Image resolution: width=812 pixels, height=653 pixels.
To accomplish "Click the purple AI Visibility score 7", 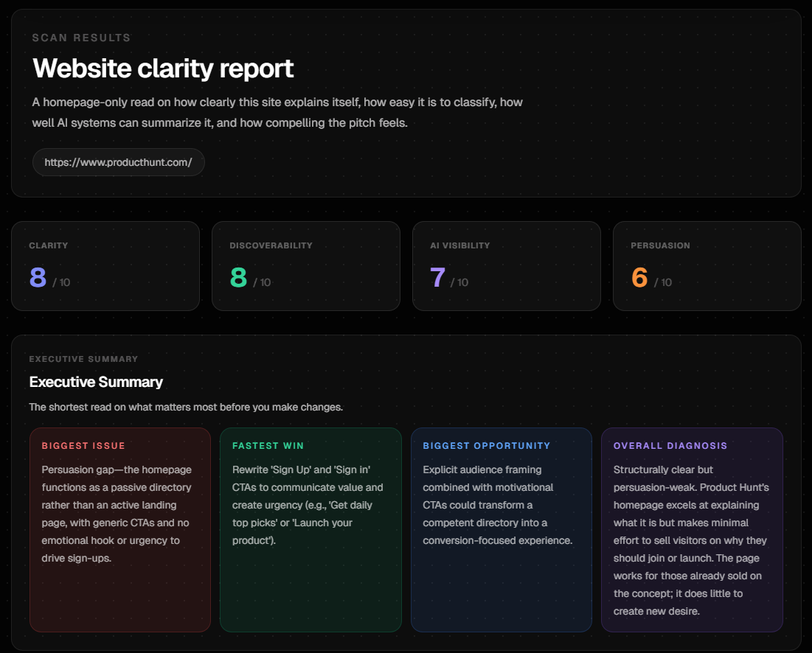I will [x=437, y=277].
